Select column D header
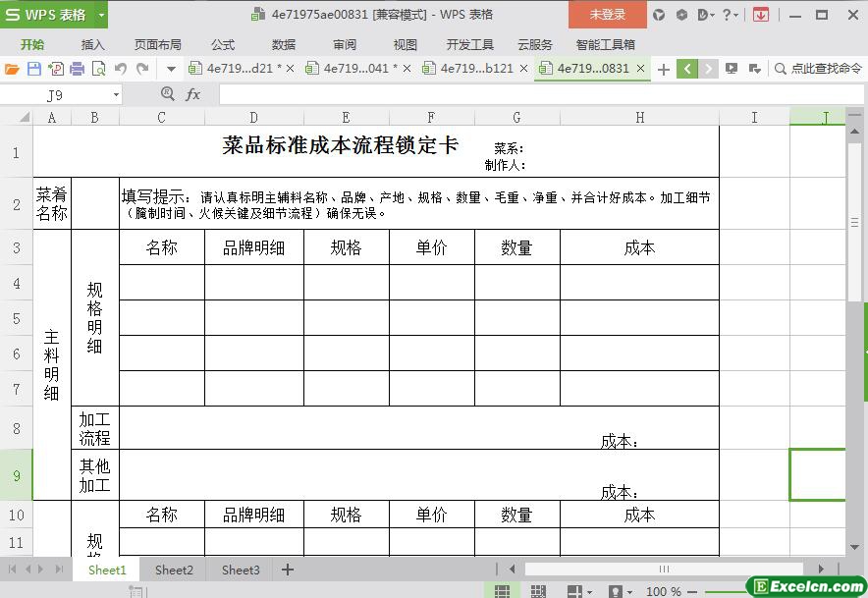Screen dimensions: 868x598 coord(253,118)
